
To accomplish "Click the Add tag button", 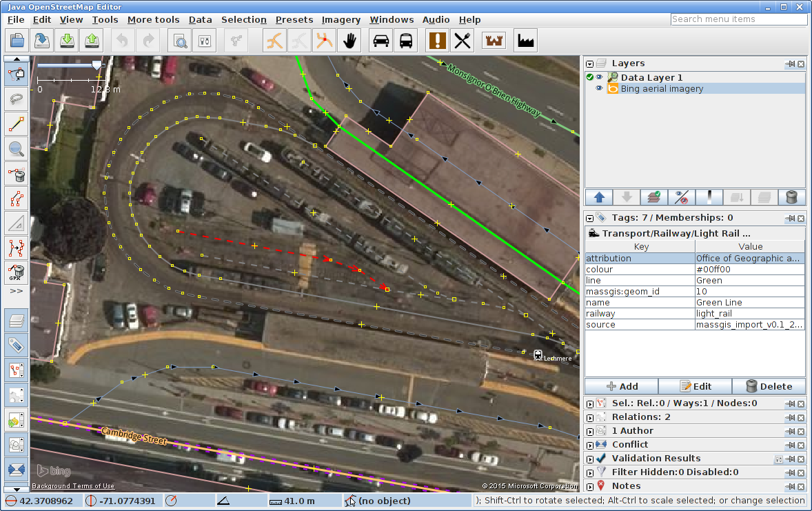I will coord(622,386).
